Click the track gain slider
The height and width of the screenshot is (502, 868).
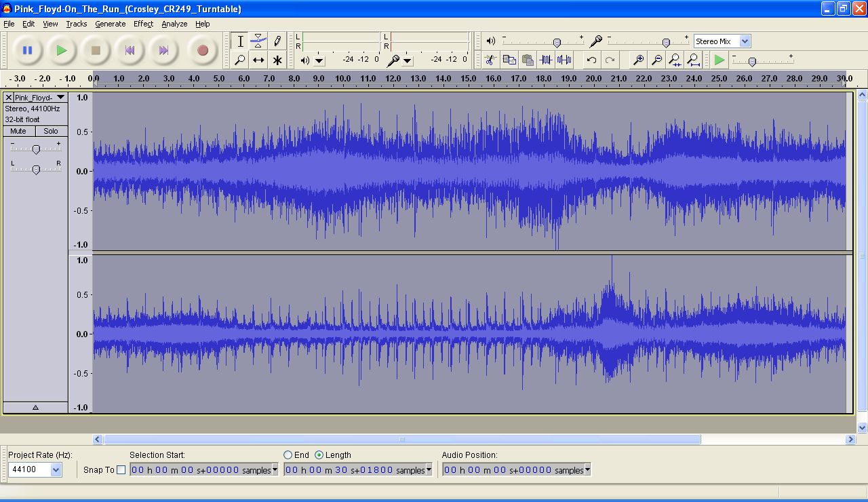click(36, 149)
